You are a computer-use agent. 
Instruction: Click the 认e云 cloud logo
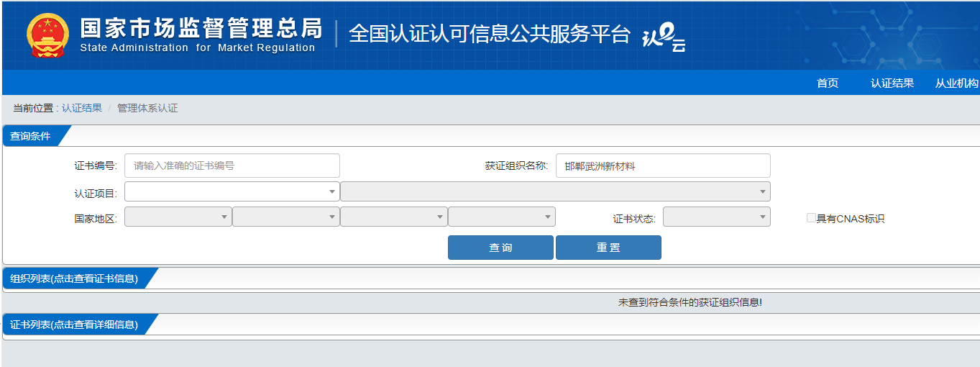(663, 37)
